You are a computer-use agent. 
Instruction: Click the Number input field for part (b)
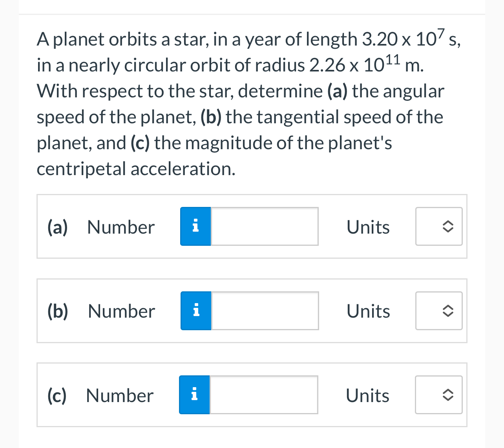point(264,311)
